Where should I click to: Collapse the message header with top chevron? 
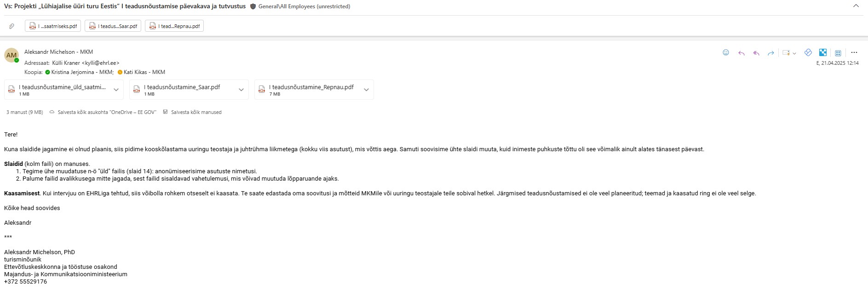[856, 6]
